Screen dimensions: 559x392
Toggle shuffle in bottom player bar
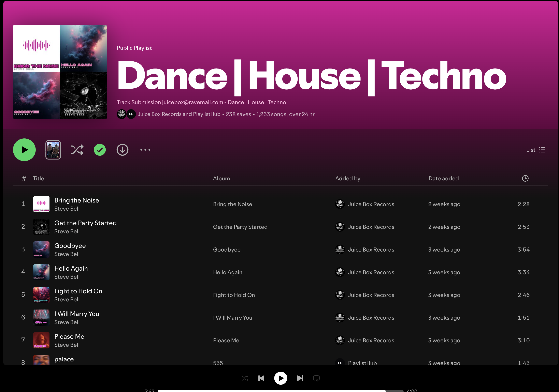(x=245, y=378)
